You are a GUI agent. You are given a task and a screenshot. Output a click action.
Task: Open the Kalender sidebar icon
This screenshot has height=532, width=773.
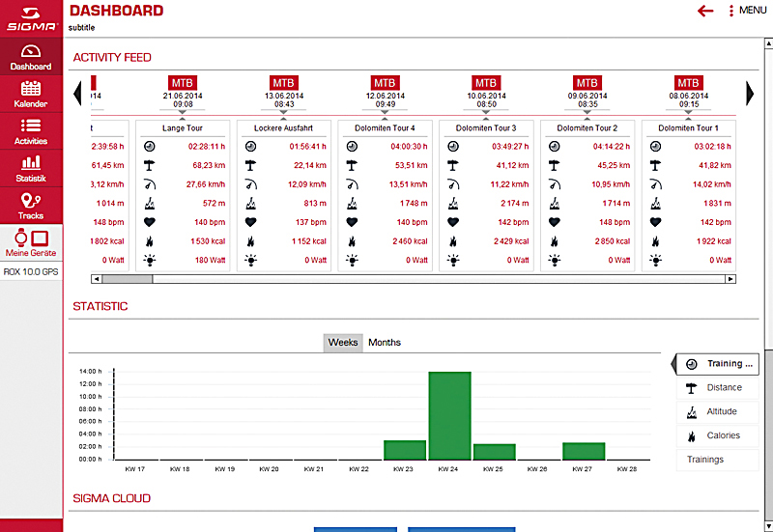pos(31,94)
